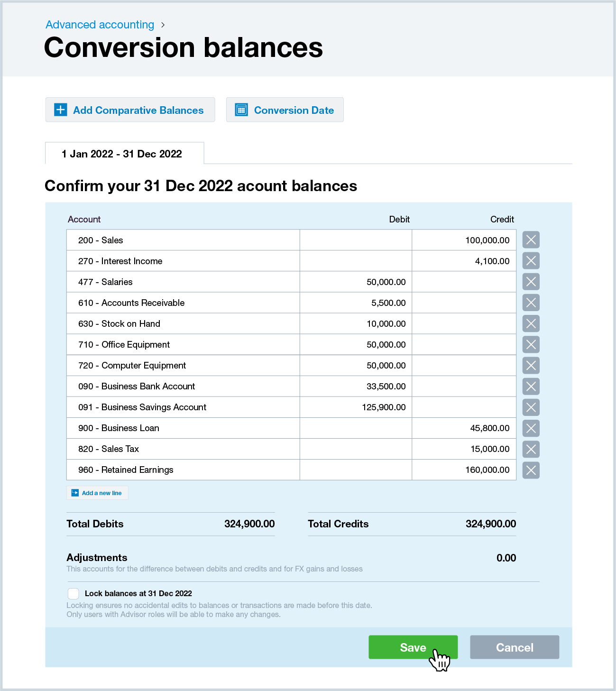The height and width of the screenshot is (691, 616).
Task: Remove the 270 - Interest Income row
Action: point(531,260)
